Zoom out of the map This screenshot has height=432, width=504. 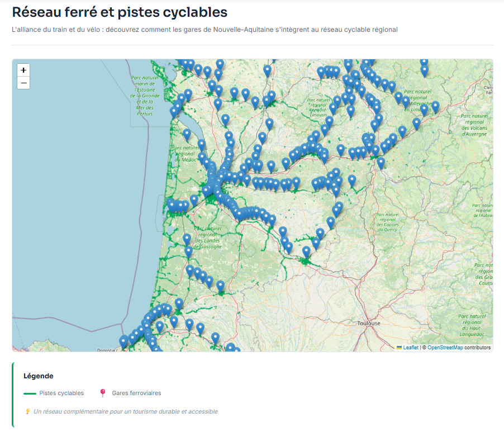(23, 83)
